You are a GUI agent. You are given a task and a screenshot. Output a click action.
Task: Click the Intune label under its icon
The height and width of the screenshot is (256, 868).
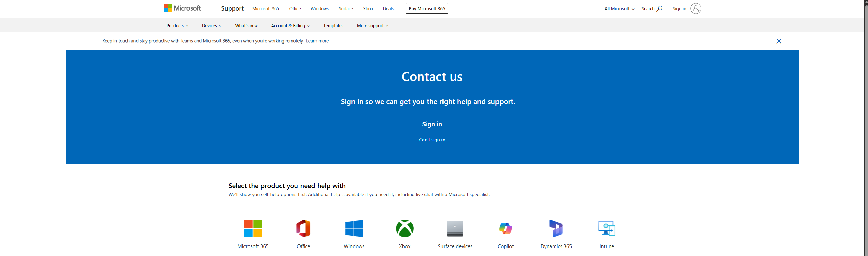click(x=607, y=246)
